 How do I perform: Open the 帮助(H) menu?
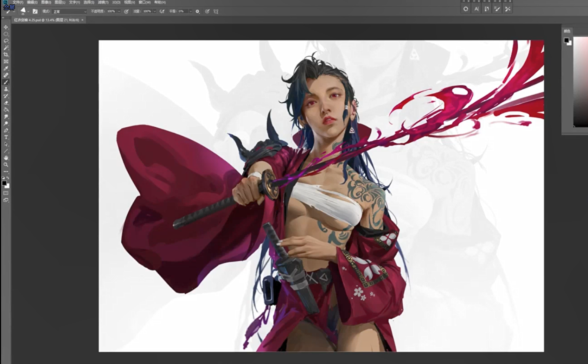(160, 2)
